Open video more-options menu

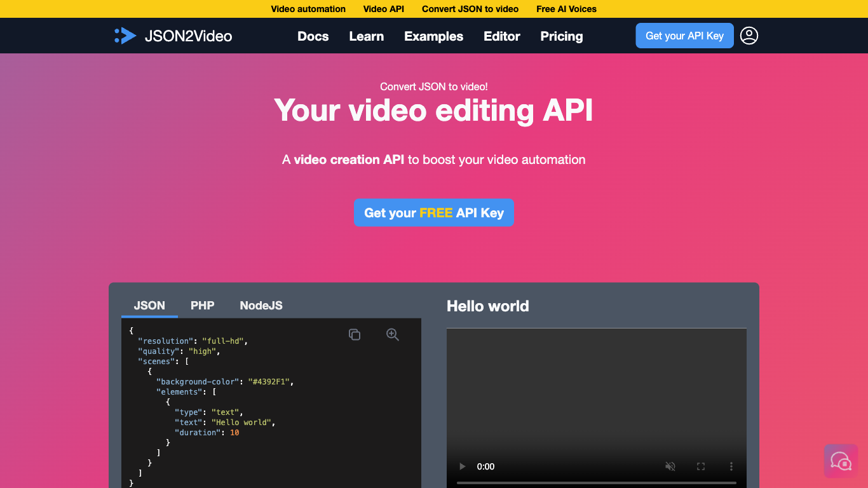pyautogui.click(x=731, y=466)
